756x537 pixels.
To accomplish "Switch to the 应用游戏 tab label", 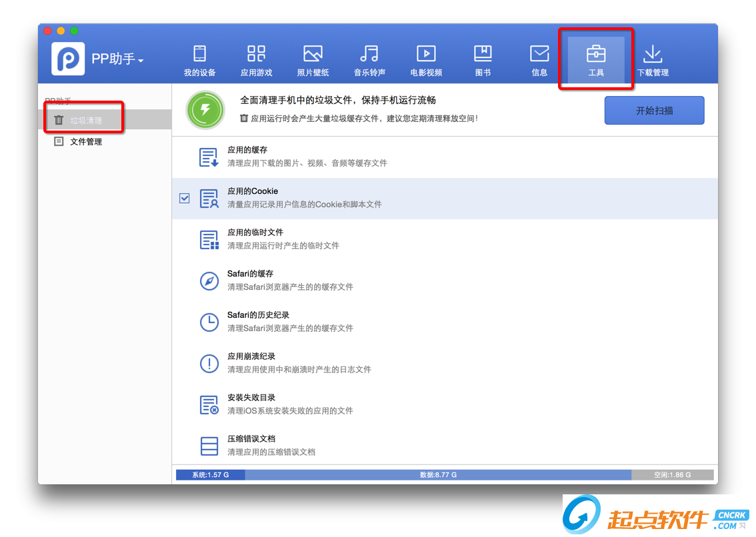I will pyautogui.click(x=256, y=73).
